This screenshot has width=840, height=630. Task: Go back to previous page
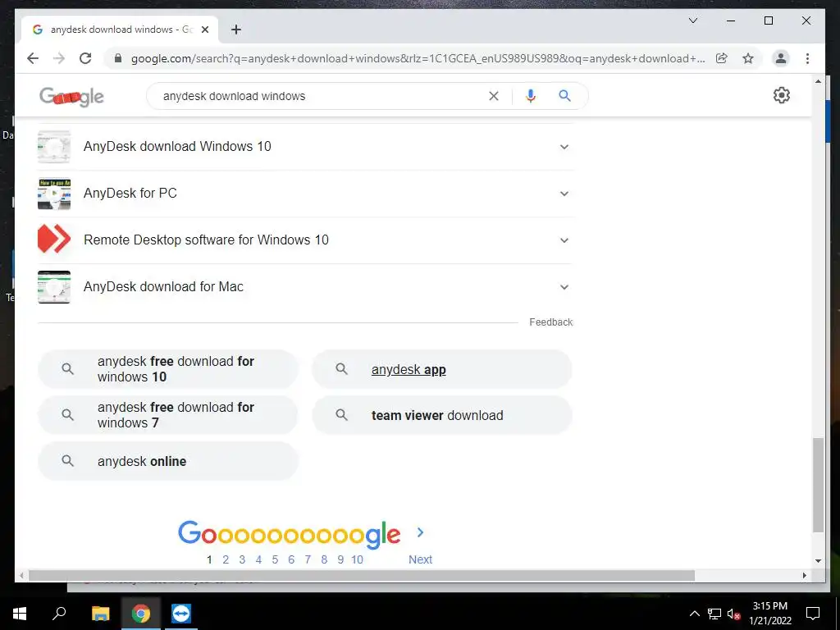33,58
